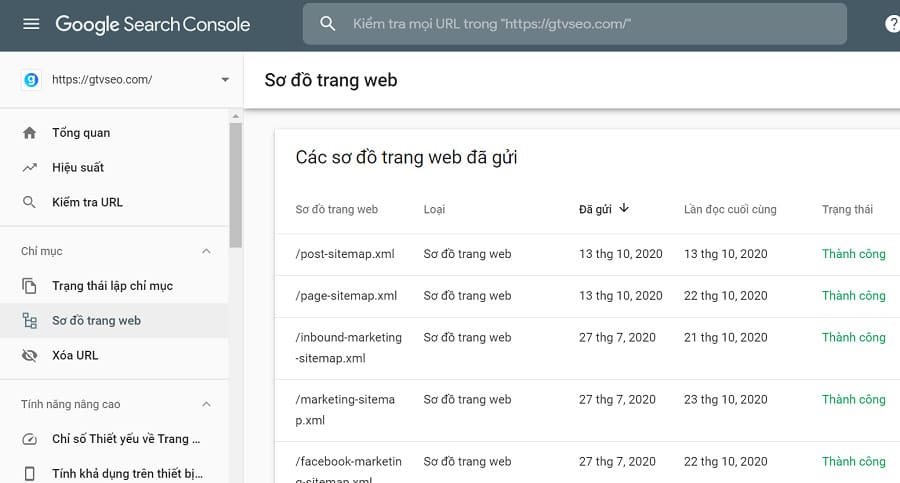This screenshot has height=483, width=900.
Task: Click Thành công status for inbound-marketing sitemap
Action: coord(854,338)
